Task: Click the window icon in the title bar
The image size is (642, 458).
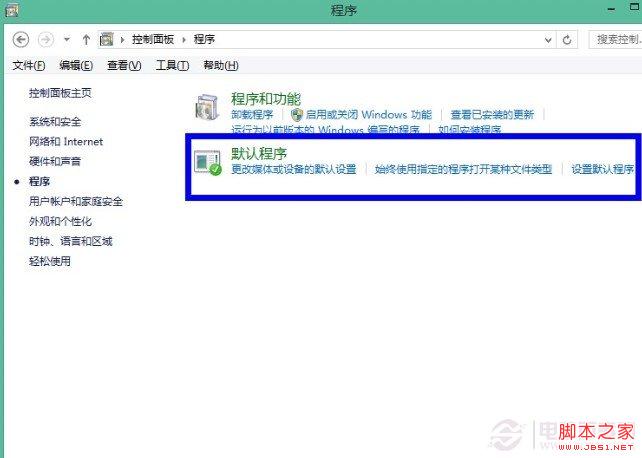Action: tap(11, 10)
